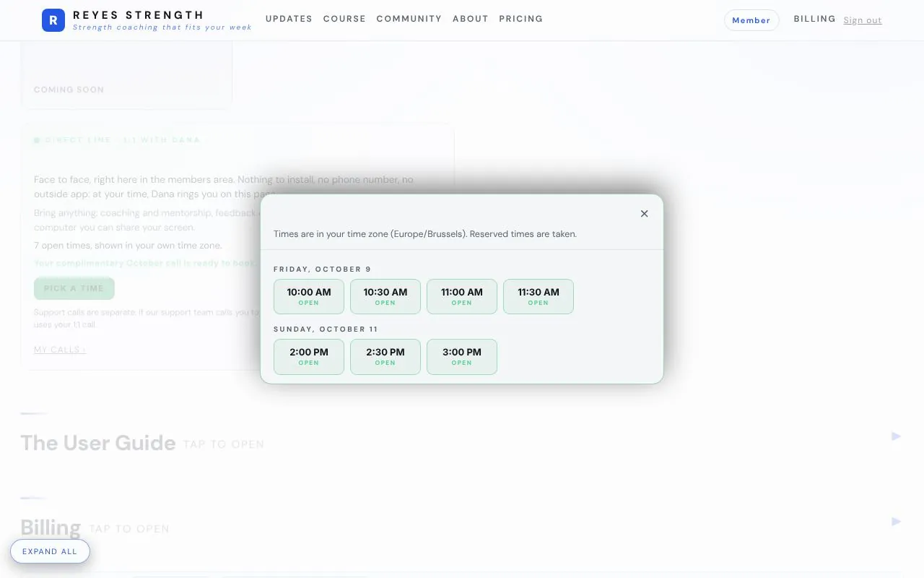Screen dimensions: 924x578
Task: Choose the 11:30 AM Friday slot
Action: click(539, 296)
